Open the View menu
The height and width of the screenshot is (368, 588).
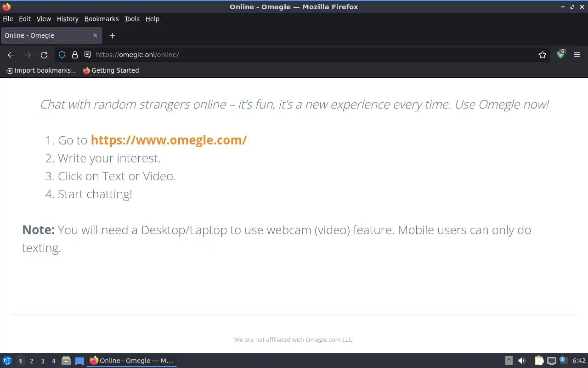point(44,19)
